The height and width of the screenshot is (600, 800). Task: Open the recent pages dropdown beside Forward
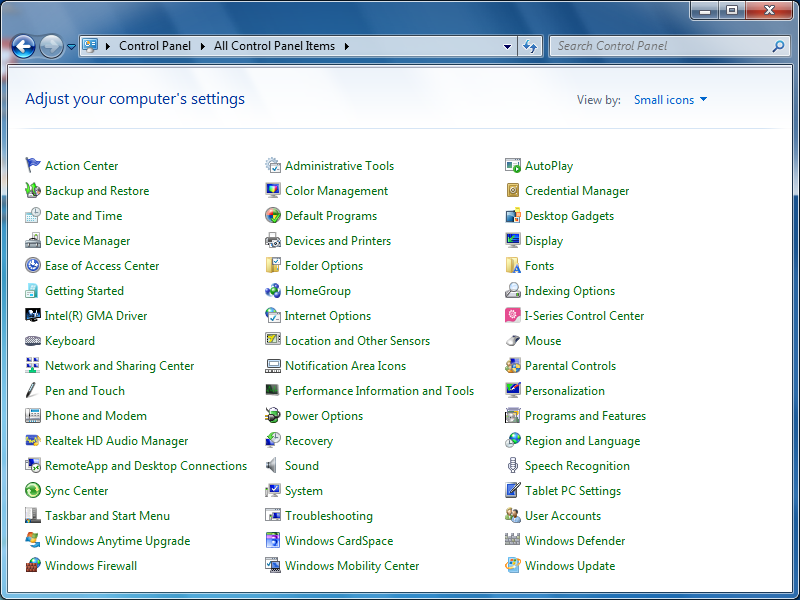click(71, 46)
